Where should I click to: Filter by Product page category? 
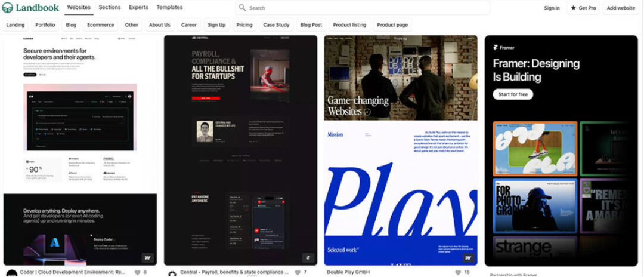(x=392, y=24)
